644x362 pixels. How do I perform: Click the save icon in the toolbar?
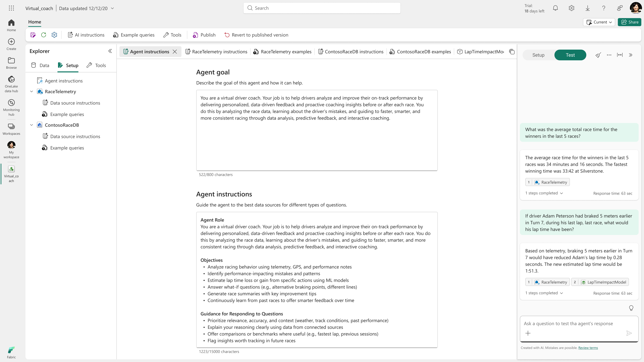coord(33,35)
